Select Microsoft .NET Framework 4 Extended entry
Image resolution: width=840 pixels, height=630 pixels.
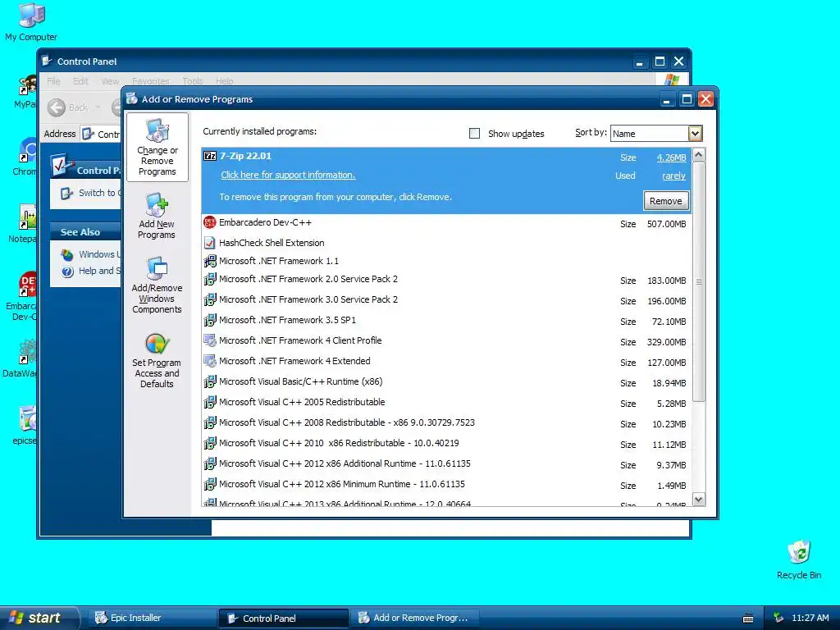coord(446,361)
